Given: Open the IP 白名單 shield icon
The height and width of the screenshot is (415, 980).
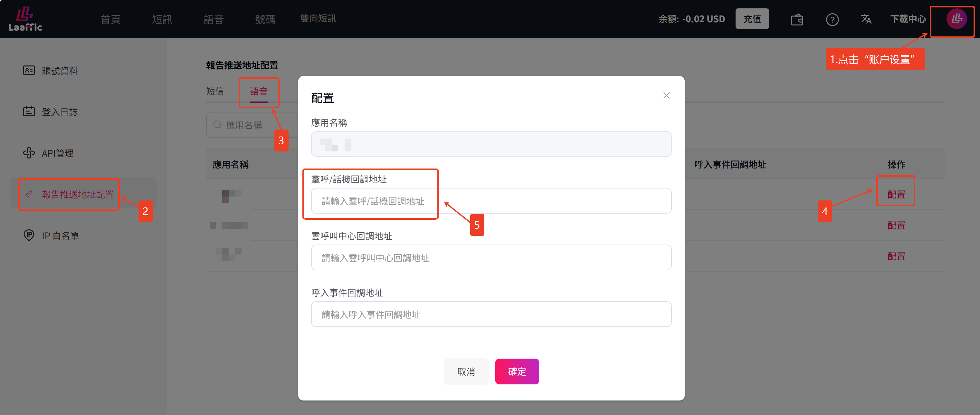Looking at the screenshot, I should [x=29, y=235].
